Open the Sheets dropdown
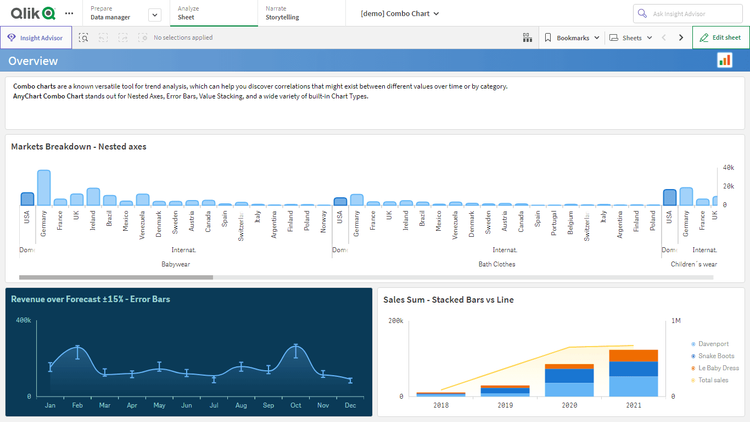 pyautogui.click(x=631, y=37)
